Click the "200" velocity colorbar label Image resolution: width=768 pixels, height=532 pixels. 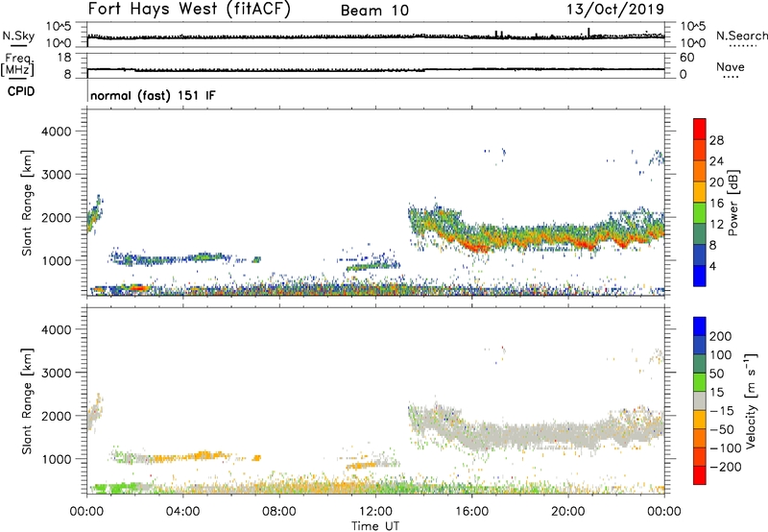[x=721, y=336]
